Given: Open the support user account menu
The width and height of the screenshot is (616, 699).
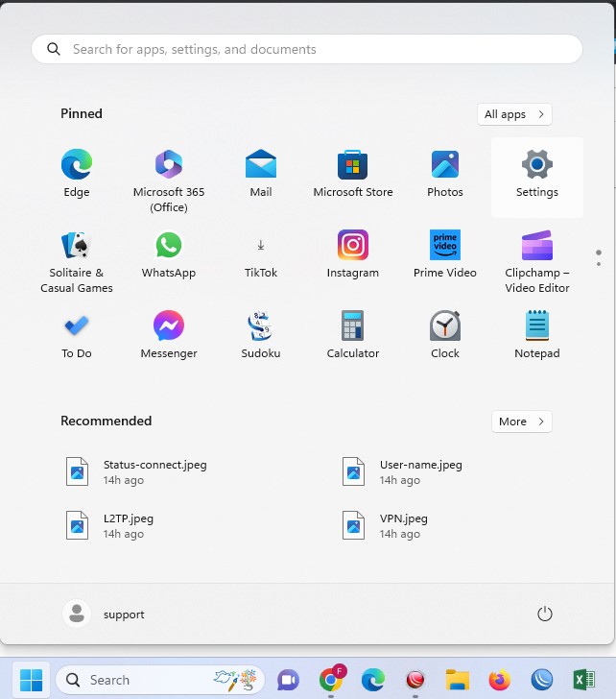Looking at the screenshot, I should 105,614.
